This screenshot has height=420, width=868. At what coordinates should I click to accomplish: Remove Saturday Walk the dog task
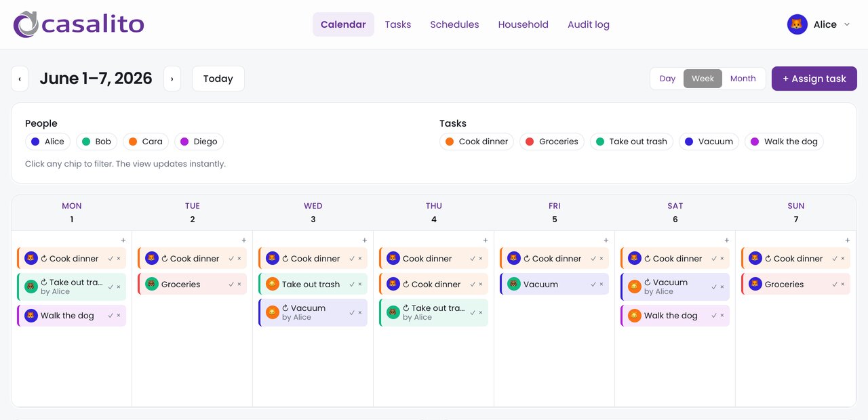click(722, 316)
